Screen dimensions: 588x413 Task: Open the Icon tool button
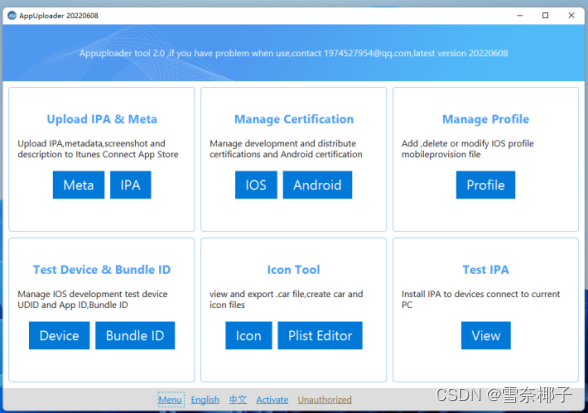pyautogui.click(x=249, y=335)
